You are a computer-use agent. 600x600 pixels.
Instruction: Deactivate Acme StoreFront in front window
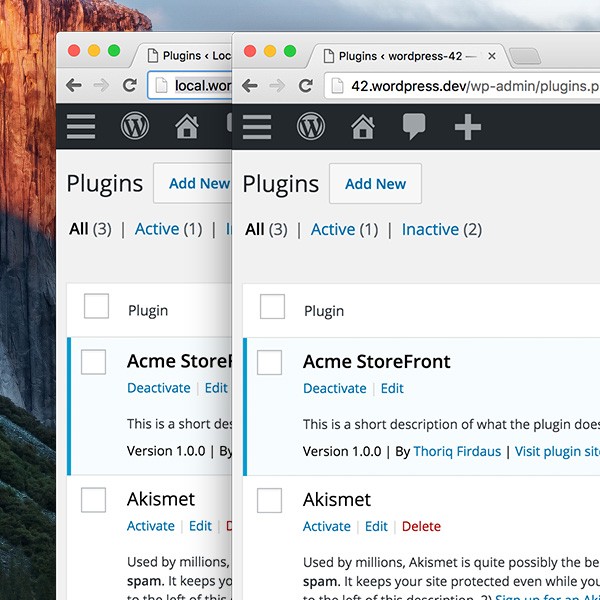[x=334, y=388]
